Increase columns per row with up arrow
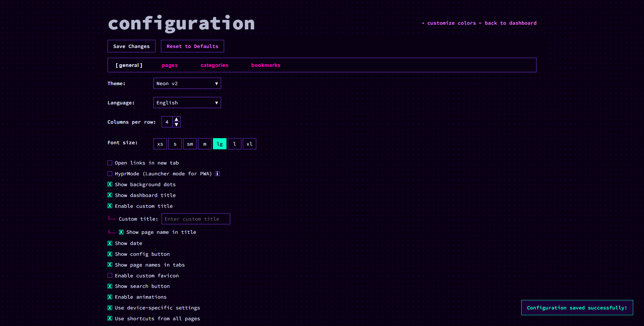The height and width of the screenshot is (326, 644). (176, 119)
